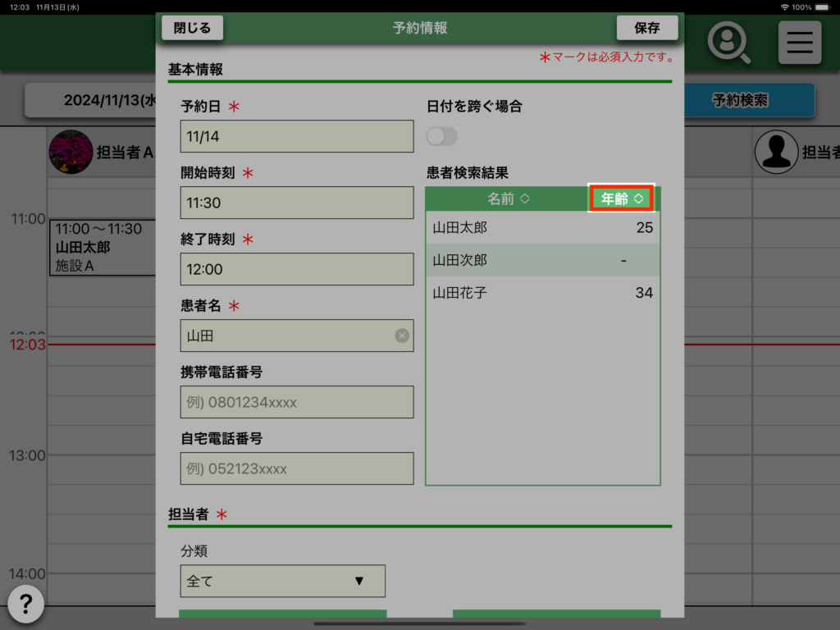Open the hamburger menu icon
The height and width of the screenshot is (630, 840).
coord(799,42)
